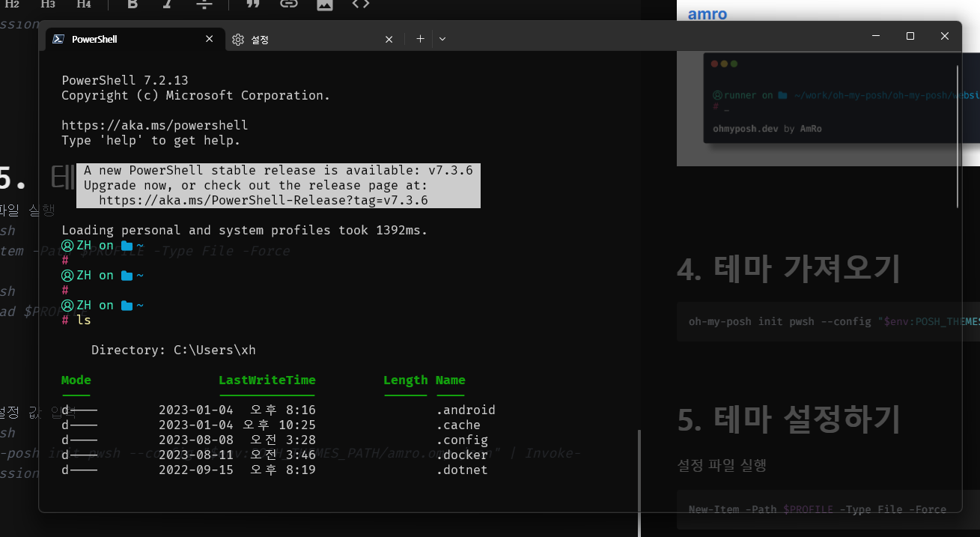Expand the new-tab profile dropdown chevron
Screen dimensions: 980x537
(x=442, y=39)
